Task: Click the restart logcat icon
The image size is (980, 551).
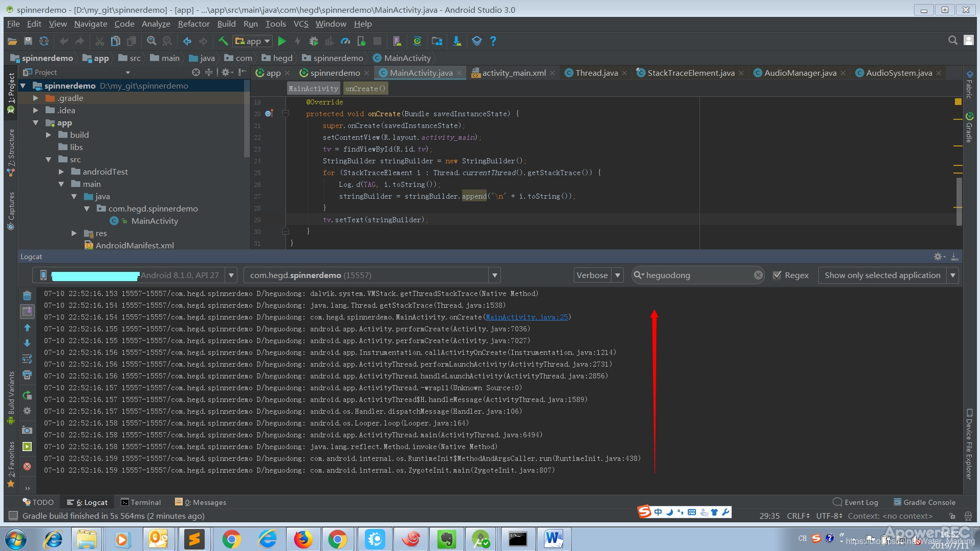Action: [x=27, y=395]
